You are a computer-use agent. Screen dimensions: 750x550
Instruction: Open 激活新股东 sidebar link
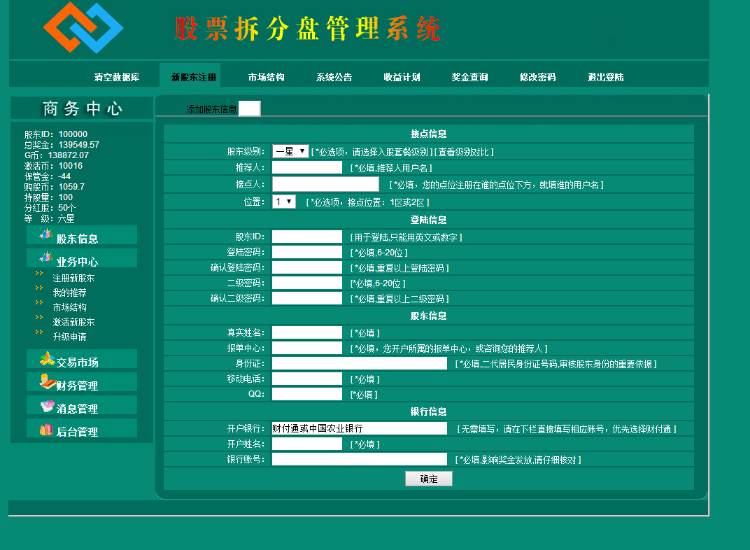74,322
